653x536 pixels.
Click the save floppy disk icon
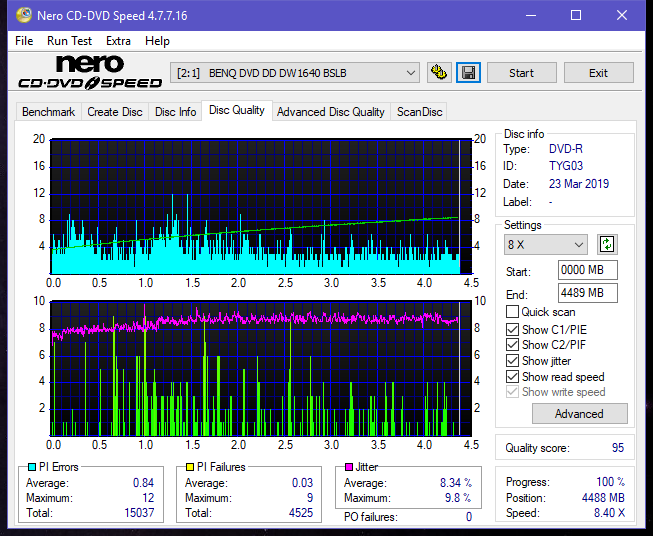[469, 73]
